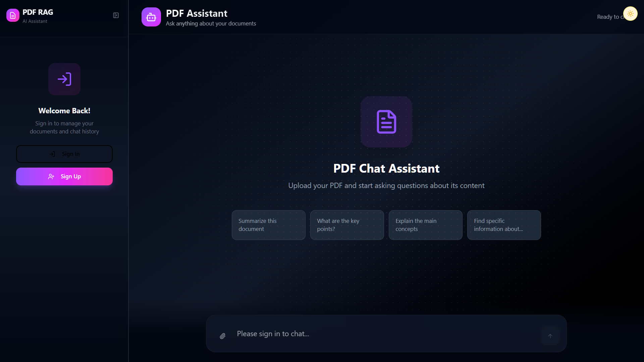Click the central document icon tile

pyautogui.click(x=386, y=122)
